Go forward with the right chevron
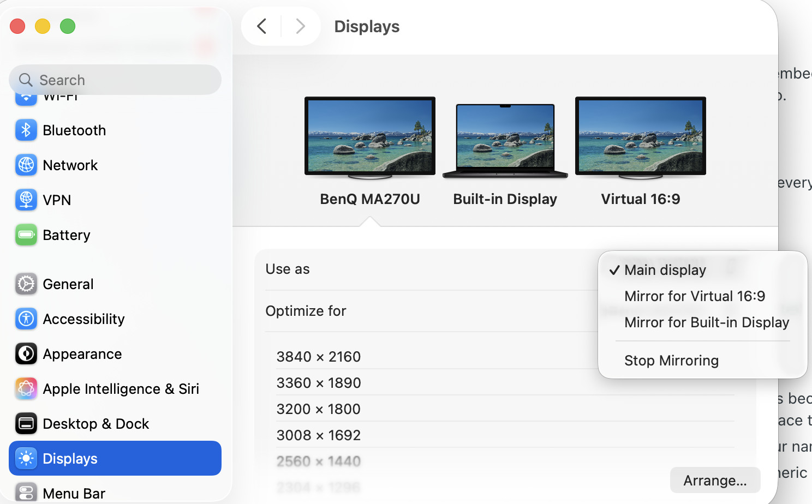Viewport: 812px width, 504px height. pyautogui.click(x=300, y=26)
